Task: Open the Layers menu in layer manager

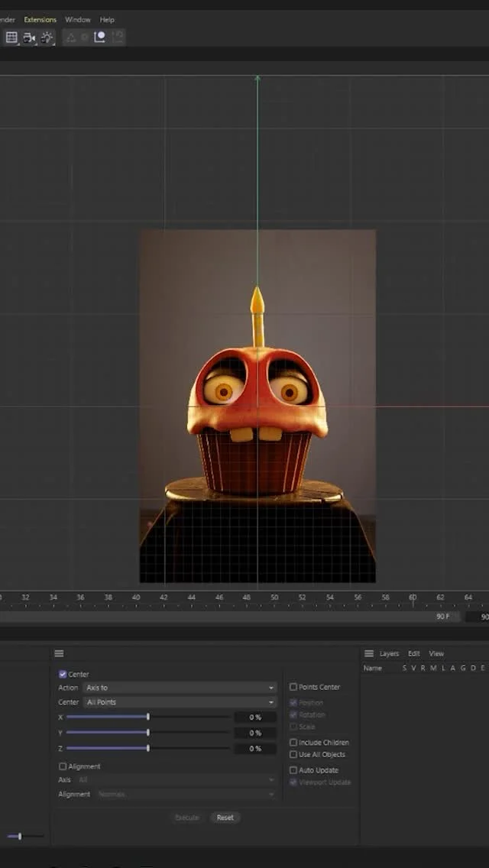Action: click(390, 654)
